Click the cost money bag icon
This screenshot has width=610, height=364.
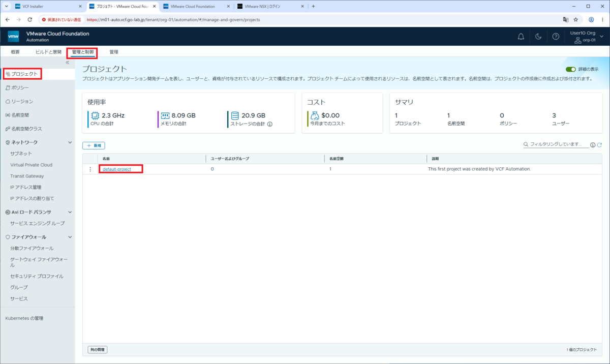coord(315,116)
